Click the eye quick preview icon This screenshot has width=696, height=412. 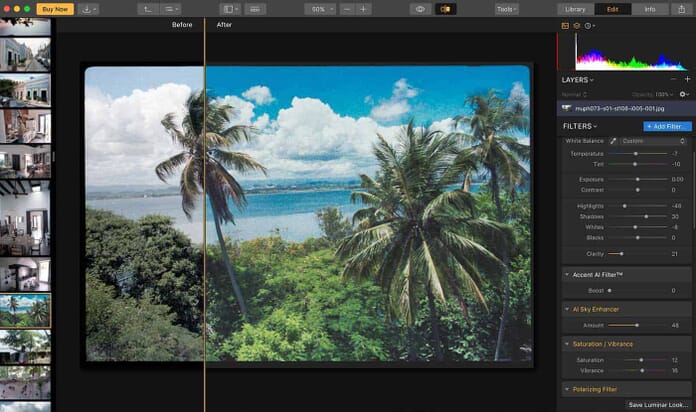pyautogui.click(x=420, y=9)
